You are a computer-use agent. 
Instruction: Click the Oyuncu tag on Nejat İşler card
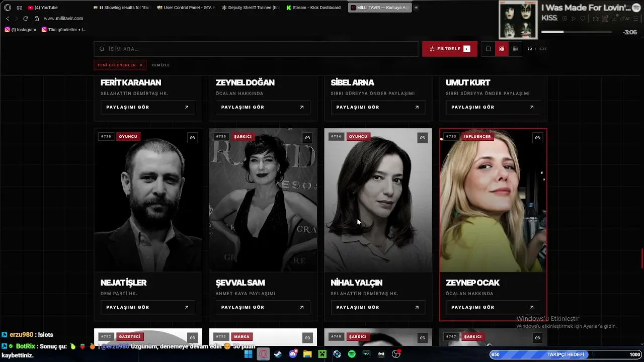(x=128, y=136)
